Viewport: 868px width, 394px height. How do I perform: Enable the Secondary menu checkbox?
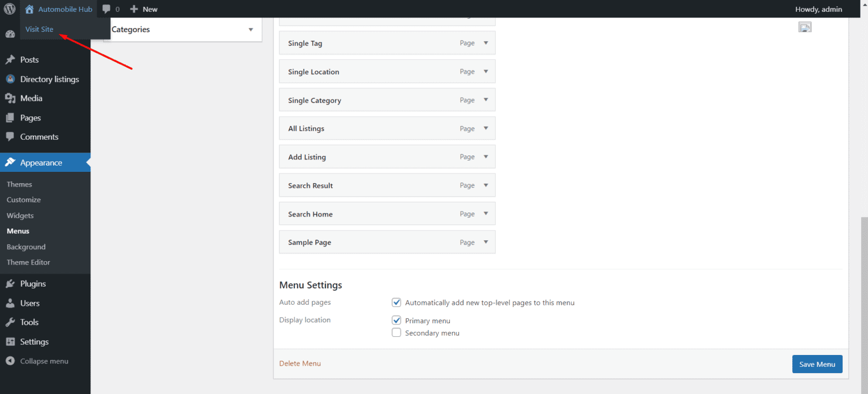coord(396,332)
